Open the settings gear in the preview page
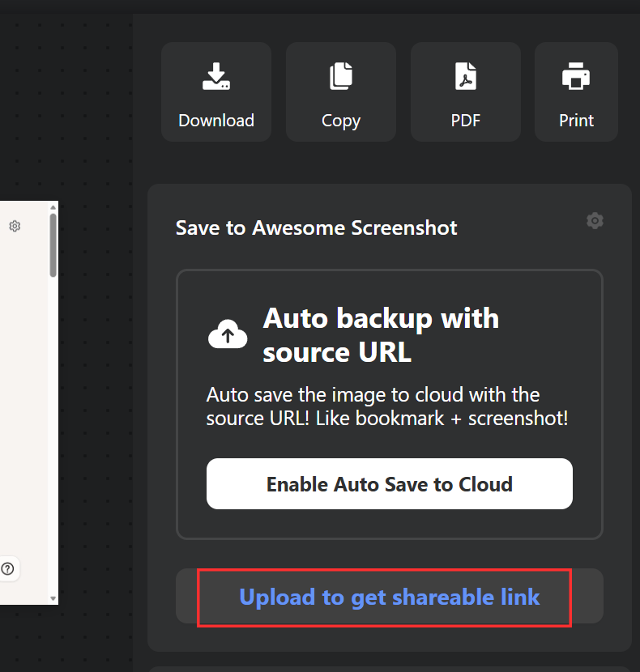This screenshot has width=640, height=672. tap(15, 226)
